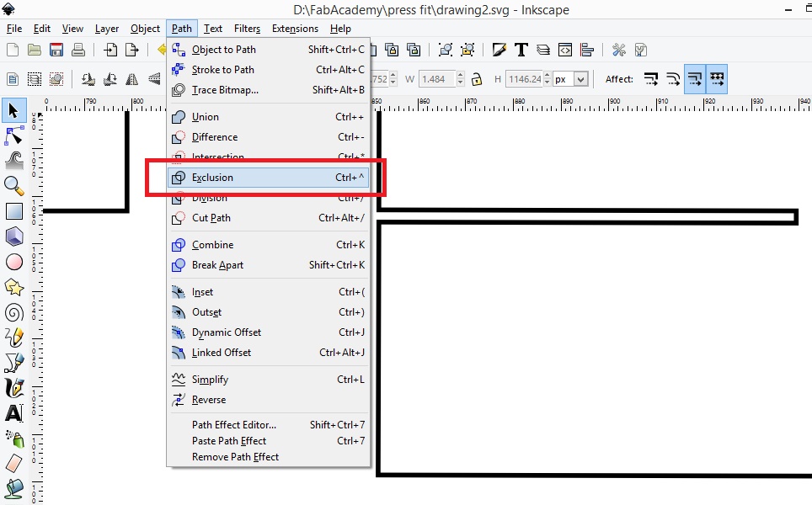Choose Path Effect Editor
Image resolution: width=812 pixels, height=505 pixels.
pyautogui.click(x=268, y=425)
